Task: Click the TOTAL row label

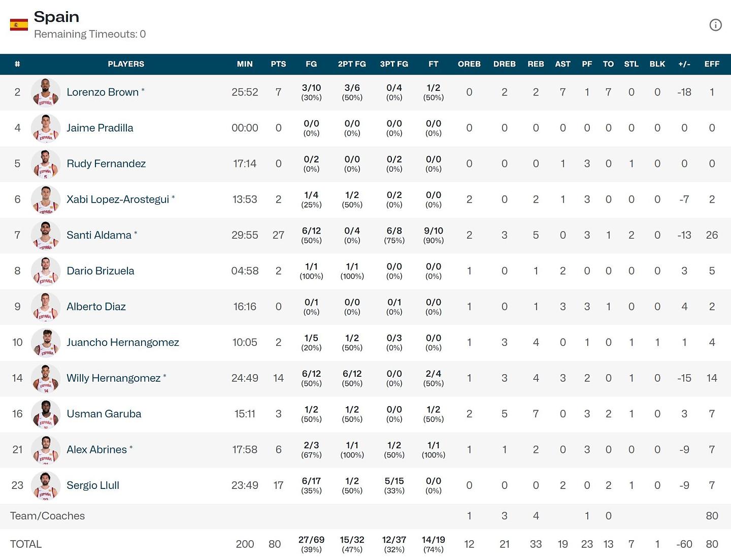Action: [x=26, y=544]
